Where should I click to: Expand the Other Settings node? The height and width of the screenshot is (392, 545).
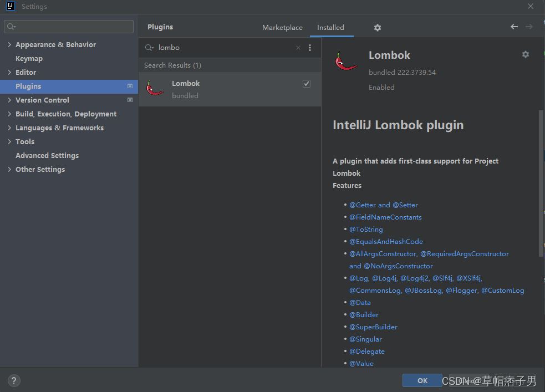coord(9,169)
